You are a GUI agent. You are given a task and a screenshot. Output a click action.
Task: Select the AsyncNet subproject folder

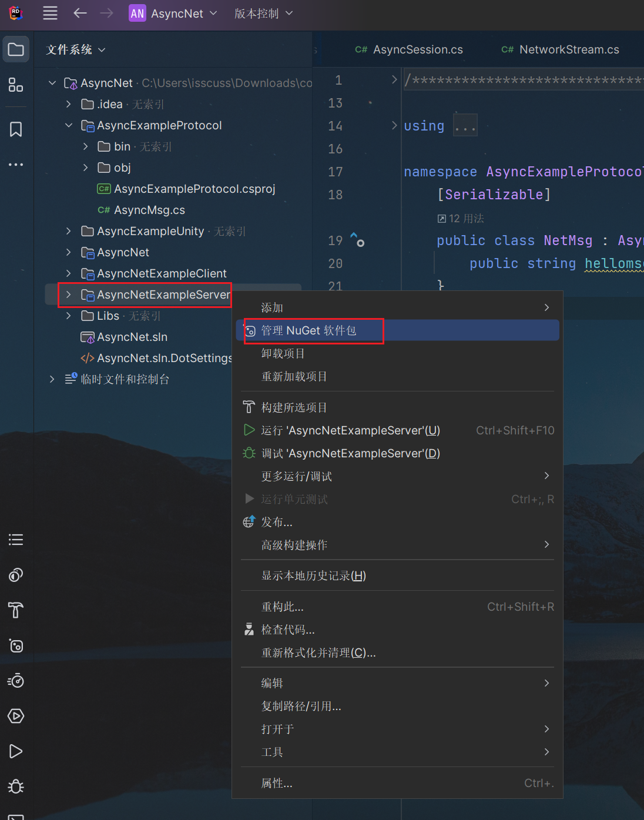pos(115,252)
